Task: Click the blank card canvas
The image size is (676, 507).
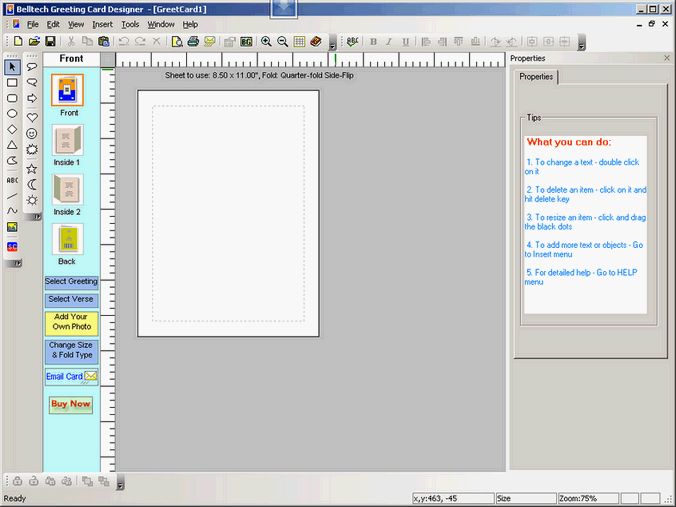Action: click(x=228, y=213)
